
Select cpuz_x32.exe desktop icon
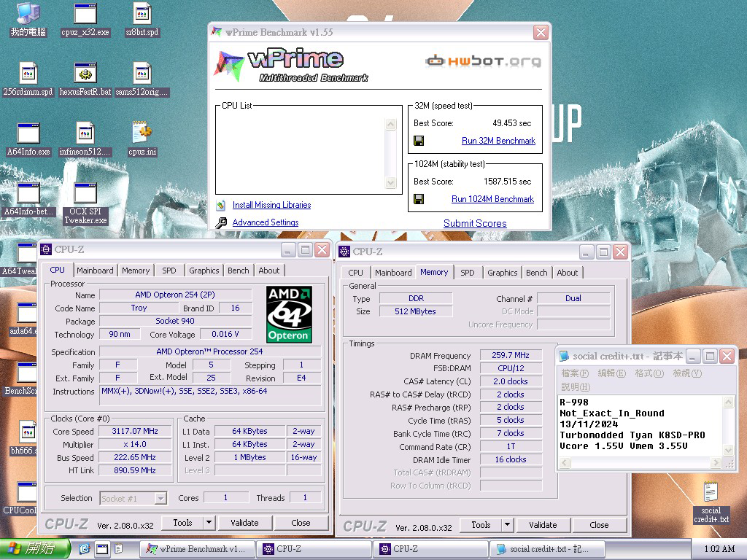(x=85, y=19)
